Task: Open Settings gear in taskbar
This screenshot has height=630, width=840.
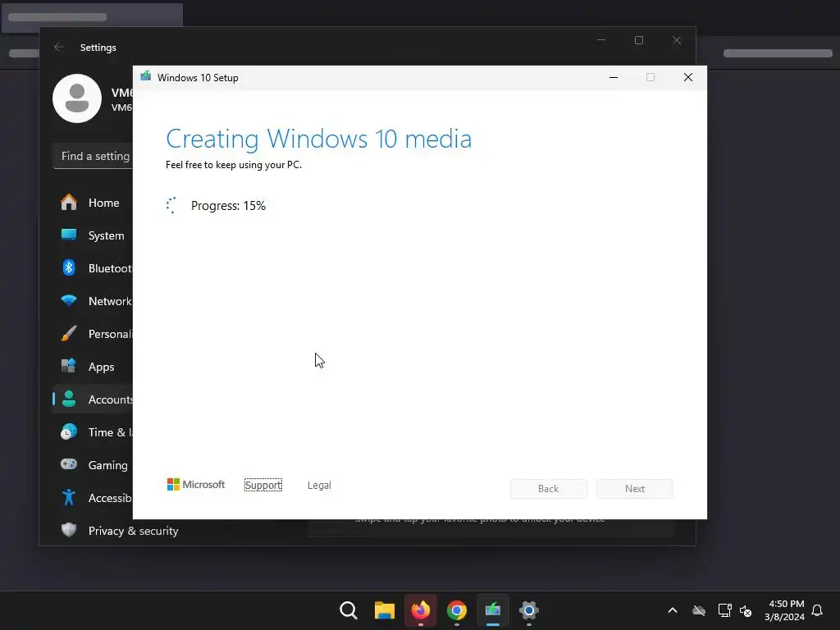Action: (x=529, y=610)
